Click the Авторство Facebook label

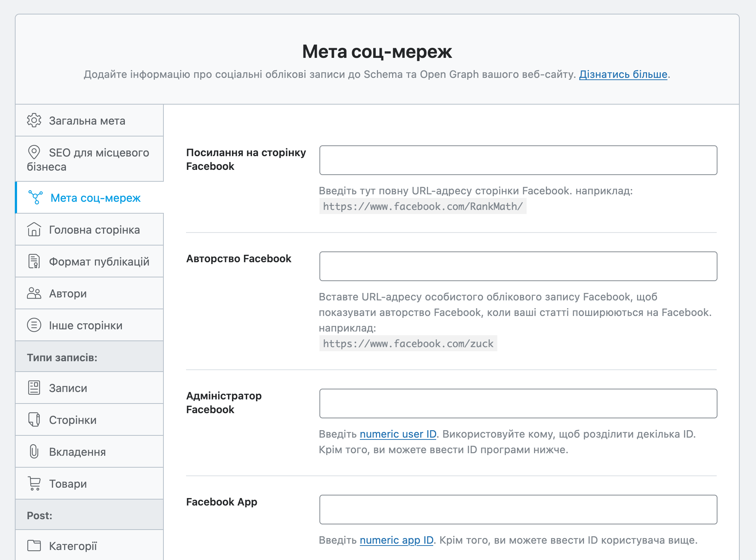pos(239,258)
